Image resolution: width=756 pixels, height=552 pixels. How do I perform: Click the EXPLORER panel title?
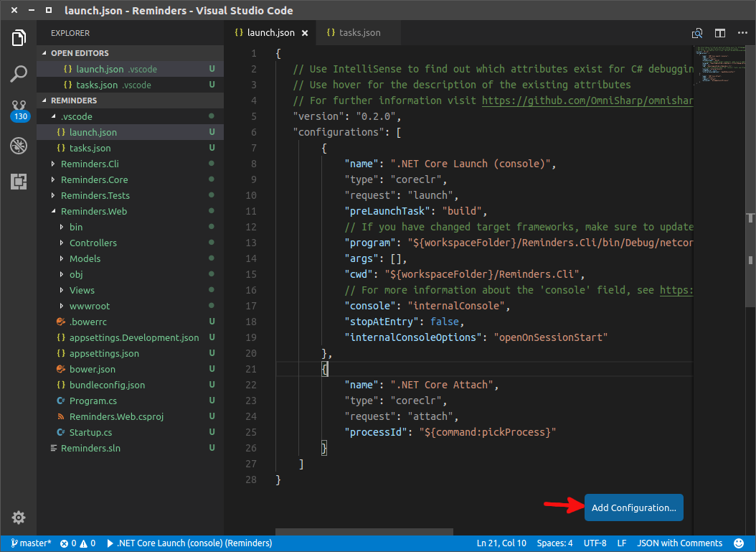[70, 33]
